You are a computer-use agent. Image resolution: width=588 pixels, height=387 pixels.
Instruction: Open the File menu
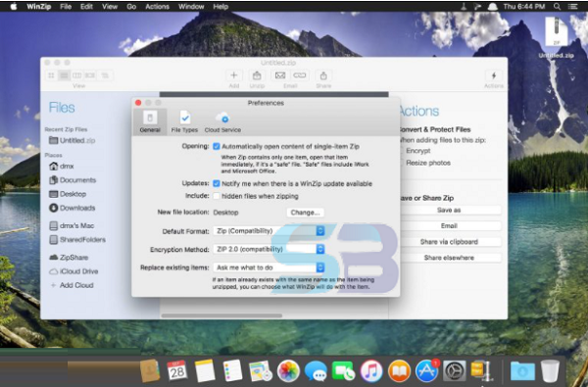(x=66, y=7)
